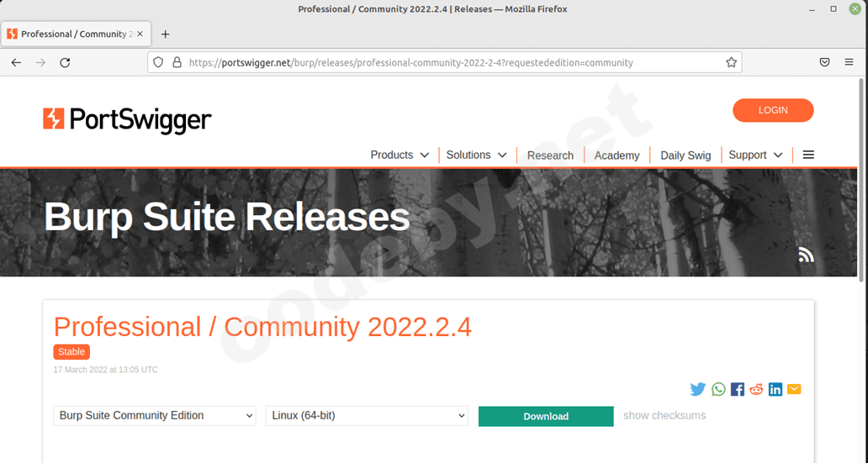Click the padlock site security icon

[177, 62]
